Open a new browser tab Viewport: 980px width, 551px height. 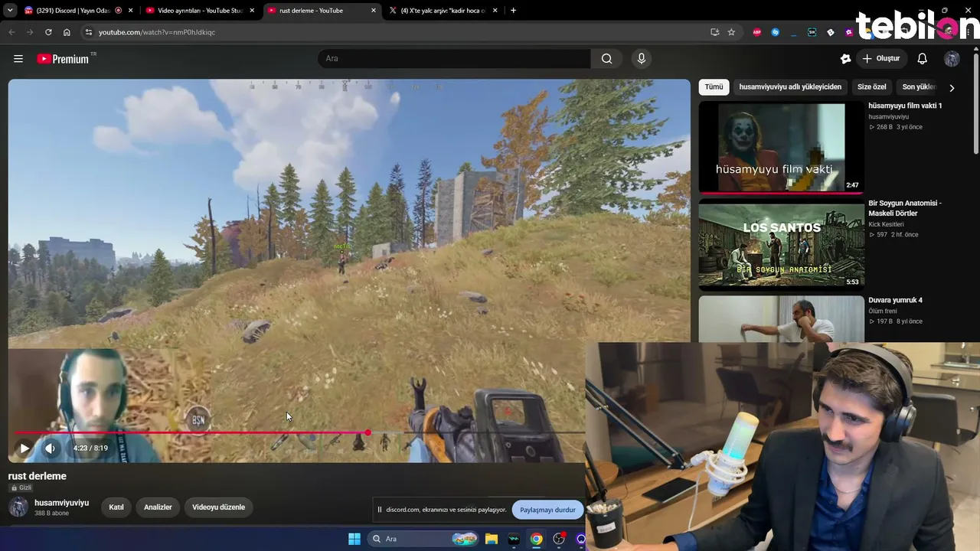pos(513,11)
